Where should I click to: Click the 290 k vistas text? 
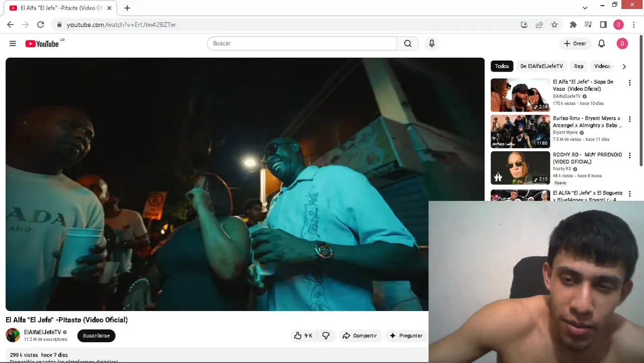pos(24,355)
